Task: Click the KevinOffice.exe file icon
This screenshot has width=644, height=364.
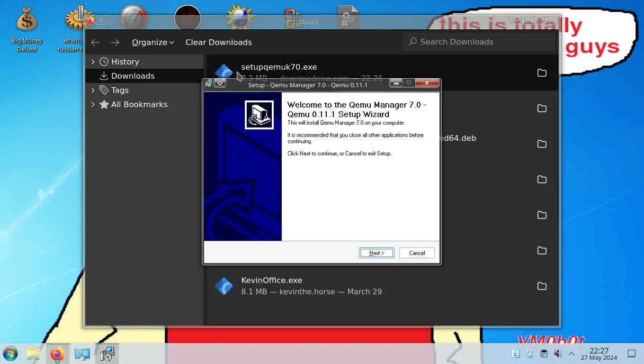Action: (224, 286)
